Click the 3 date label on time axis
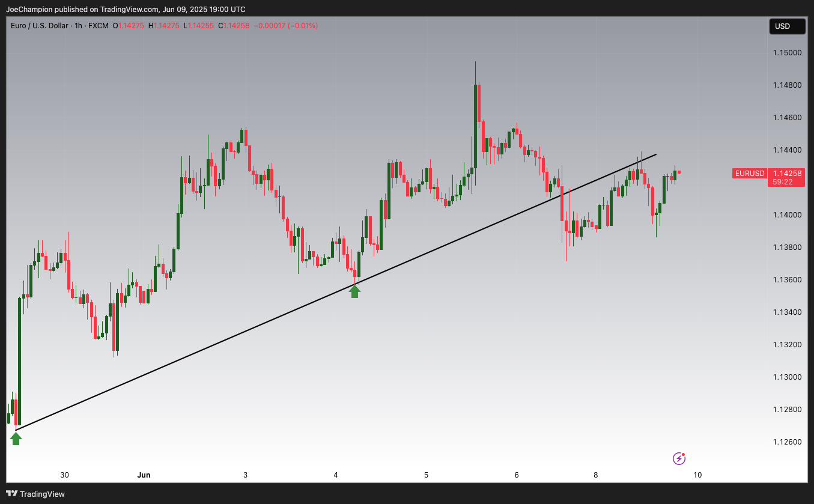The image size is (814, 504). tap(245, 475)
